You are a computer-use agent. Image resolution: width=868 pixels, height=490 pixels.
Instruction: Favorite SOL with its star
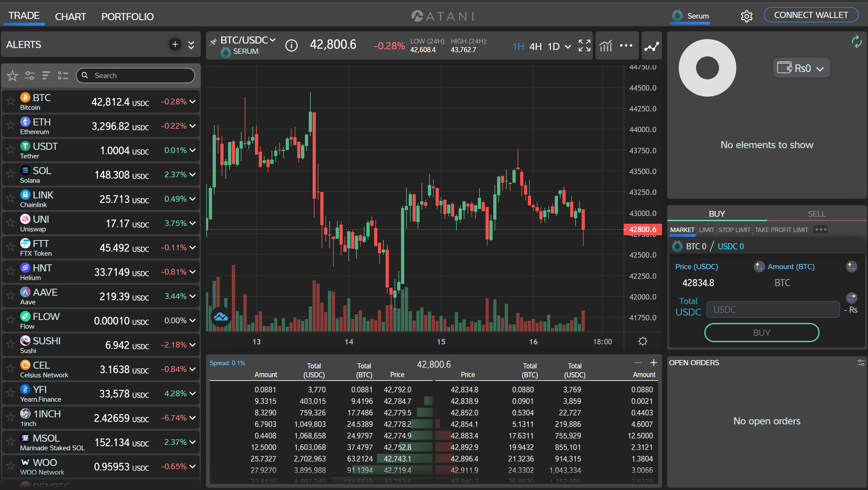pyautogui.click(x=11, y=174)
